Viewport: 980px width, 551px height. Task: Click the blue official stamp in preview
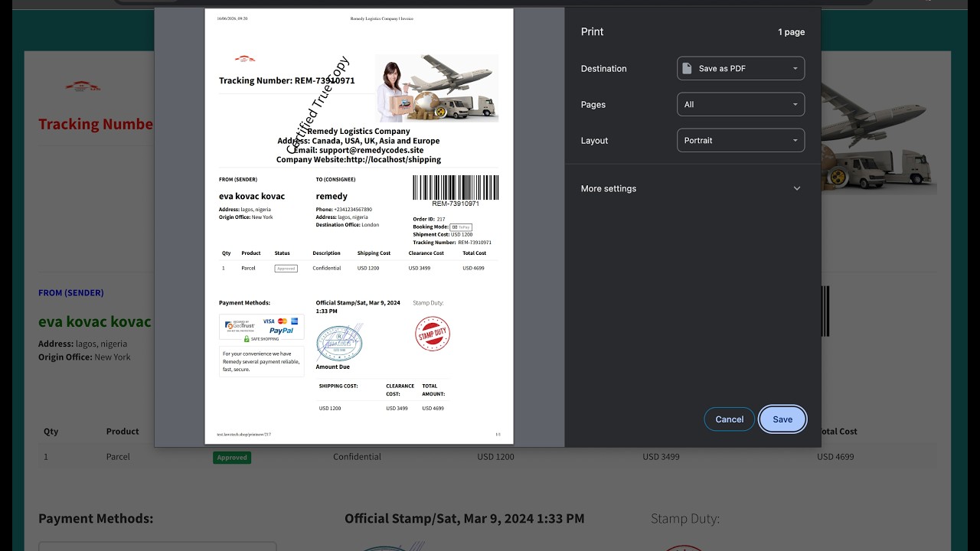click(339, 343)
